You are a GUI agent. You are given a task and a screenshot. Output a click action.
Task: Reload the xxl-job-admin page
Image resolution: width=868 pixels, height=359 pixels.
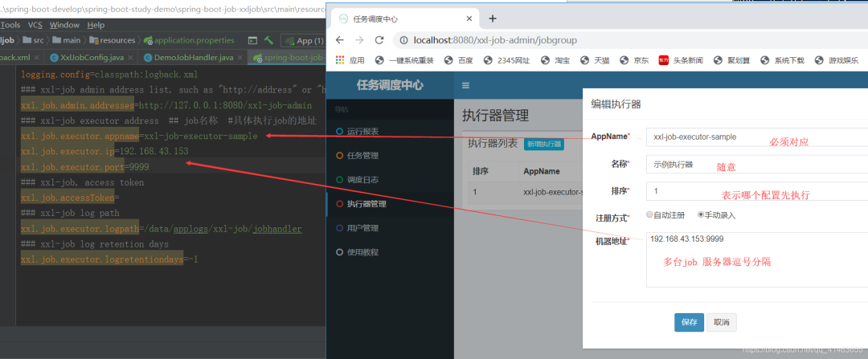pyautogui.click(x=379, y=40)
